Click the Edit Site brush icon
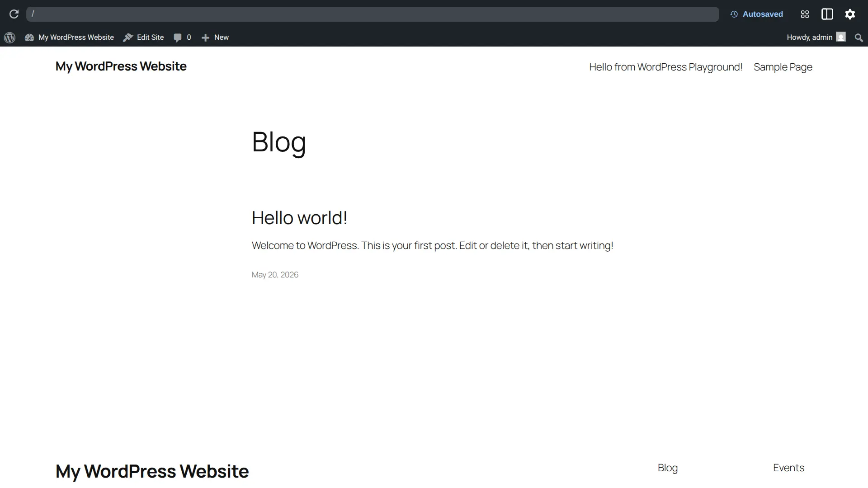The height and width of the screenshot is (488, 868). (x=128, y=38)
